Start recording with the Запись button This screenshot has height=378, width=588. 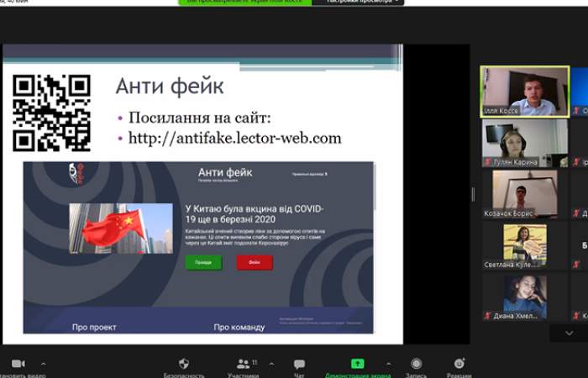tap(416, 364)
